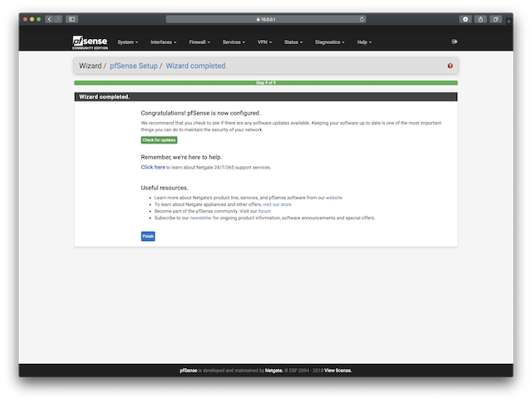Screen dimensions: 532x402
Task: Click the red close window button
Action: (25, 19)
